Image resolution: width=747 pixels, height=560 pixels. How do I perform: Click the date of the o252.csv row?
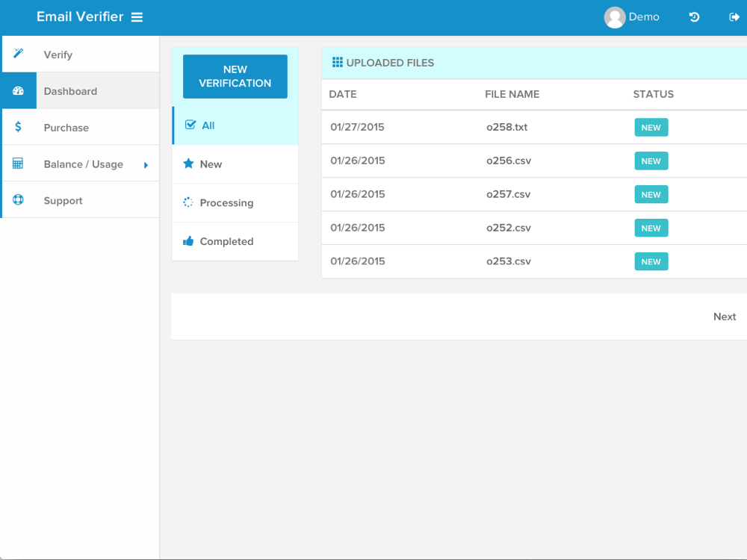point(358,228)
